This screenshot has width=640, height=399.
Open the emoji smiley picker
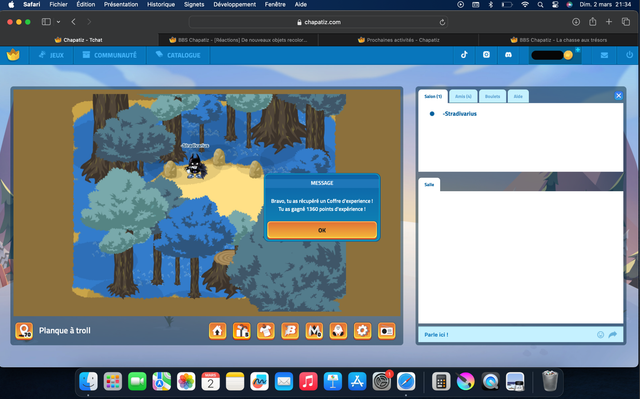click(x=600, y=335)
